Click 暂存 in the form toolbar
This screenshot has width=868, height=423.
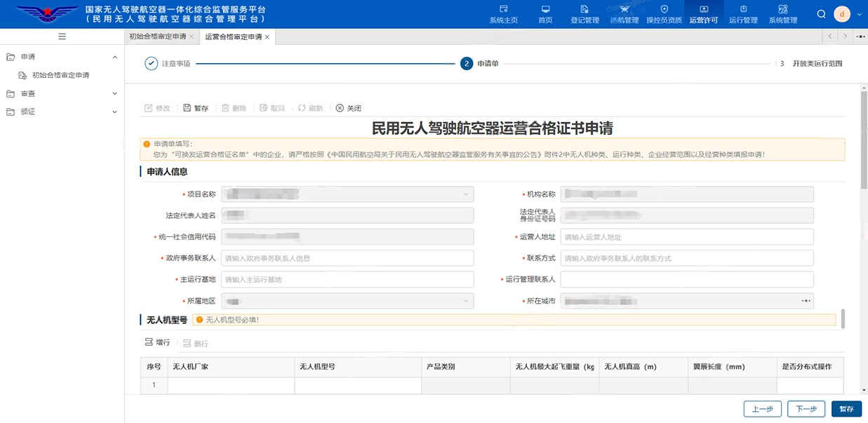(196, 108)
